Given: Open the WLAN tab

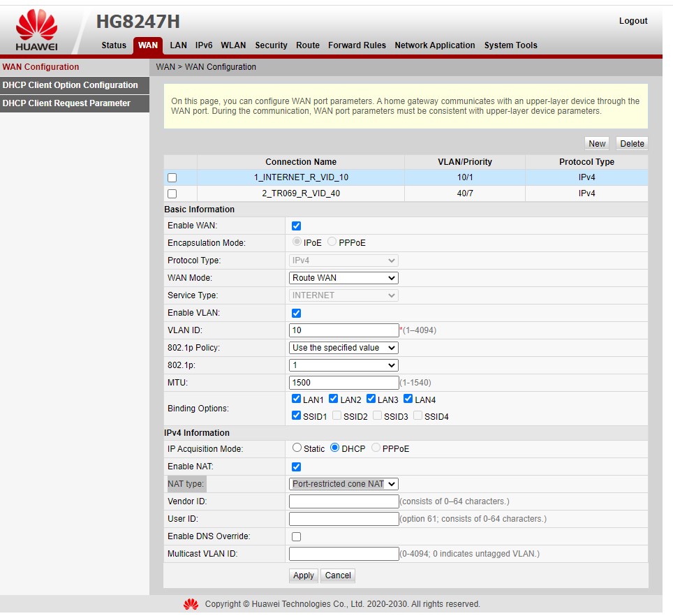Looking at the screenshot, I should click(x=233, y=45).
